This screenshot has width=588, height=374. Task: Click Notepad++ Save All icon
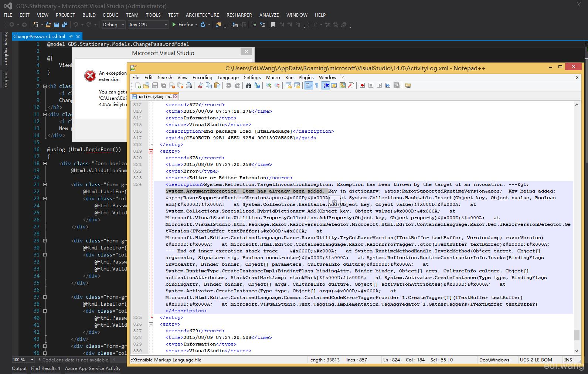pyautogui.click(x=163, y=85)
